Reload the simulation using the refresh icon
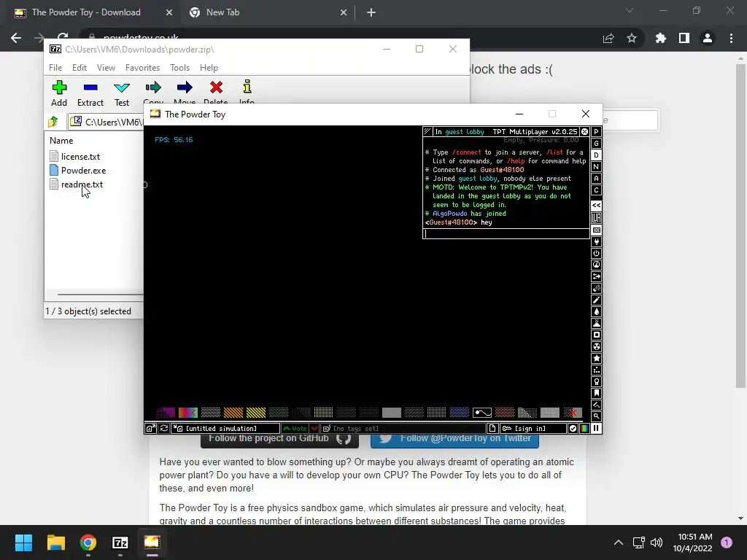Viewport: 747px width, 560px height. pyautogui.click(x=164, y=429)
